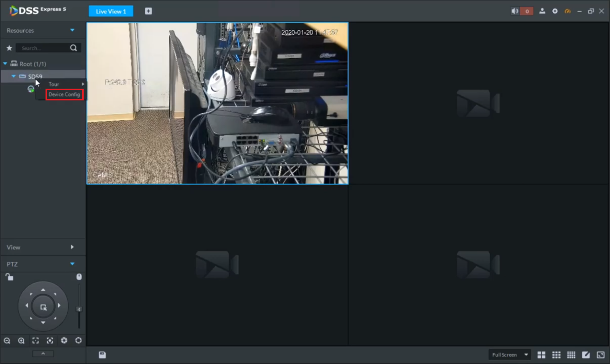This screenshot has height=364, width=610.
Task: Click the View section label
Action: click(x=13, y=247)
